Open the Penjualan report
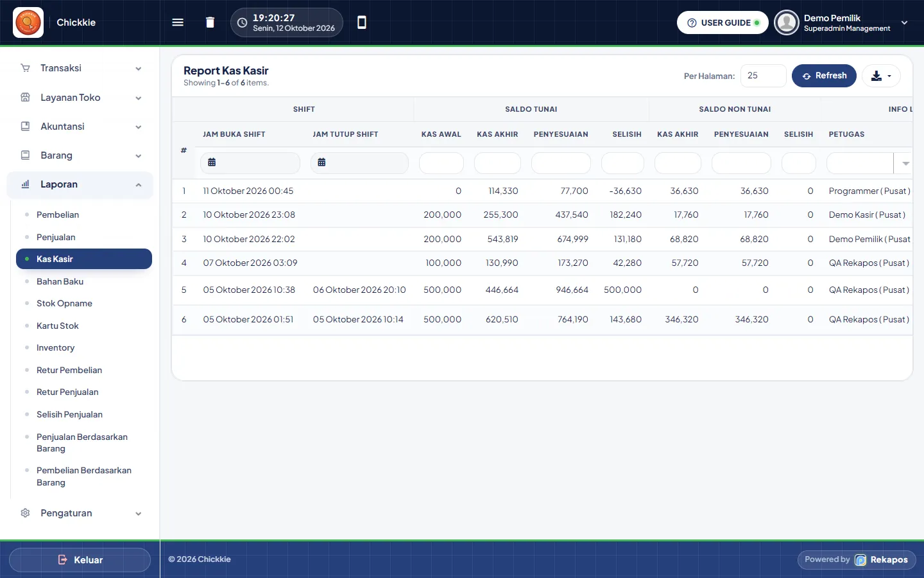Image resolution: width=924 pixels, height=578 pixels. (x=56, y=237)
